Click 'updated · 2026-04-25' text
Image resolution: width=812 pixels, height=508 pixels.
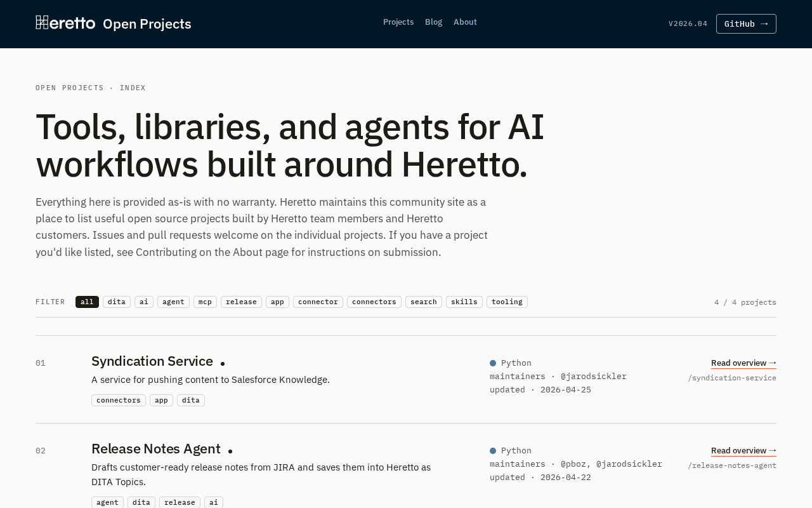click(540, 390)
